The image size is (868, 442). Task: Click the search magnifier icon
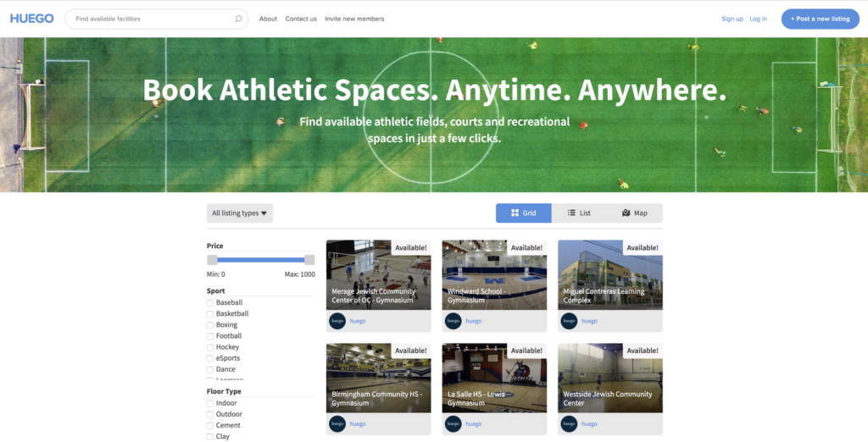238,19
